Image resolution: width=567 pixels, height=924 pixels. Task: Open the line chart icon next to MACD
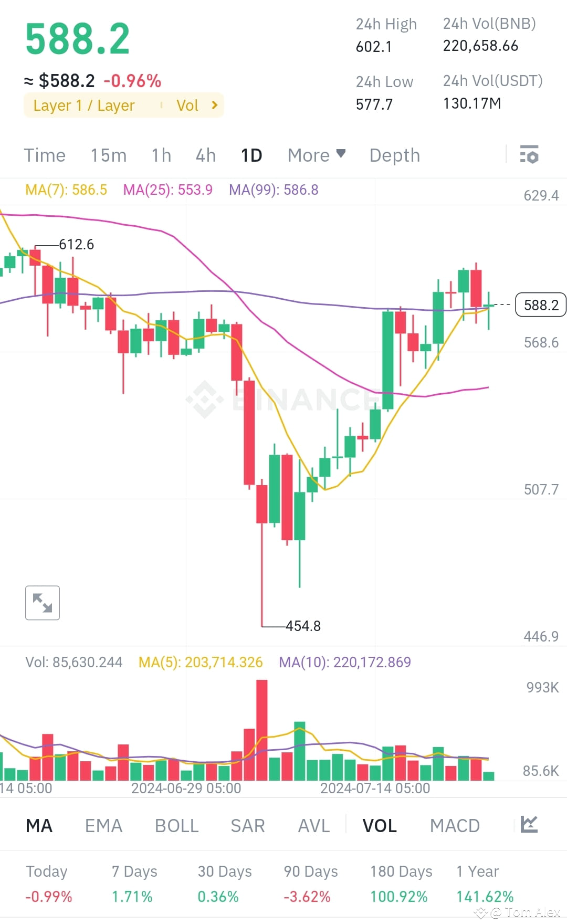(530, 825)
